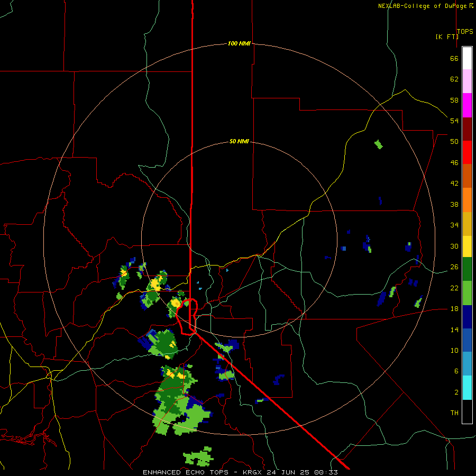Click the NEXLAB-College of DuPage credit text
The height and width of the screenshot is (476, 476).
(x=422, y=6)
